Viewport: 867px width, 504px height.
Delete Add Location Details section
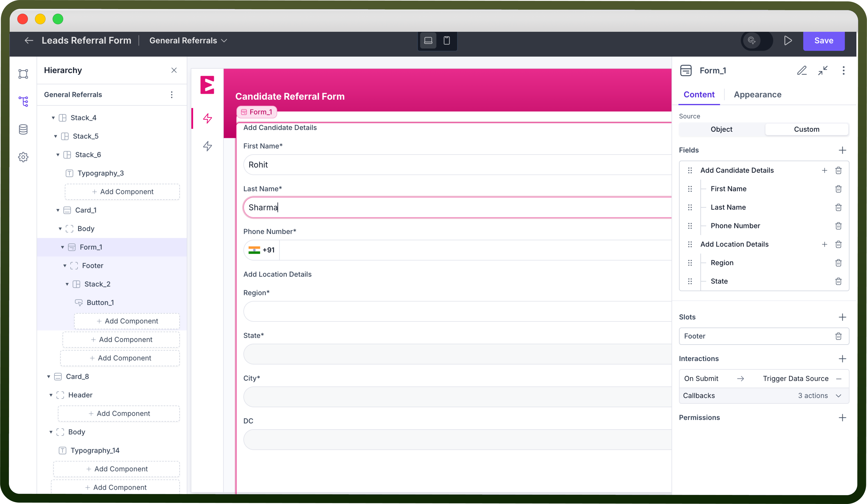point(839,244)
